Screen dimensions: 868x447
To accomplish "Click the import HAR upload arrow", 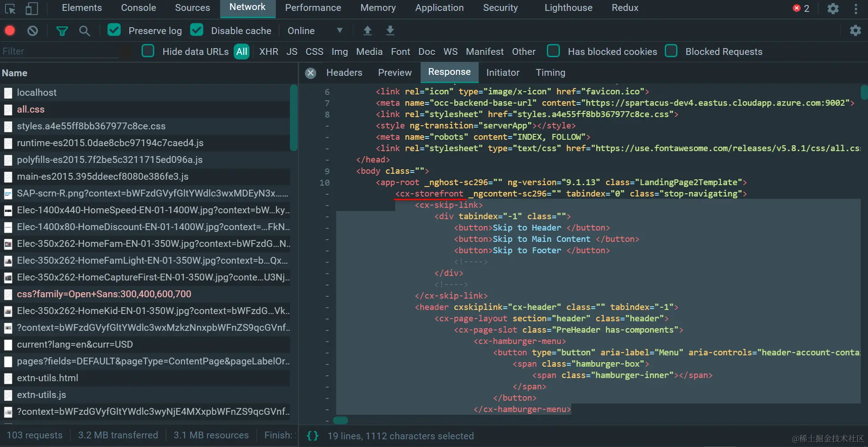I will [368, 30].
